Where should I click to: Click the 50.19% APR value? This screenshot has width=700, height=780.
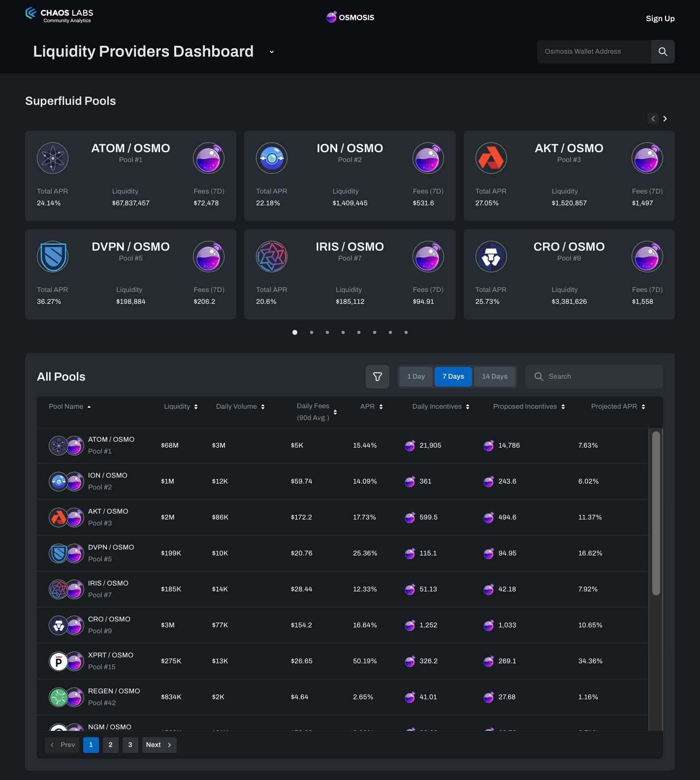point(365,661)
